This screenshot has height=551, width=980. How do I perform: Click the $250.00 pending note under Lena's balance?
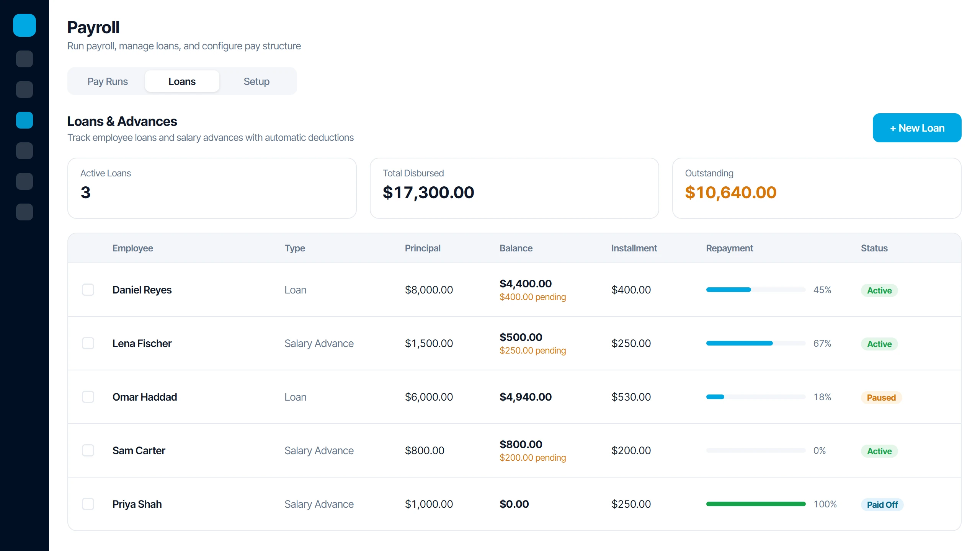(532, 350)
